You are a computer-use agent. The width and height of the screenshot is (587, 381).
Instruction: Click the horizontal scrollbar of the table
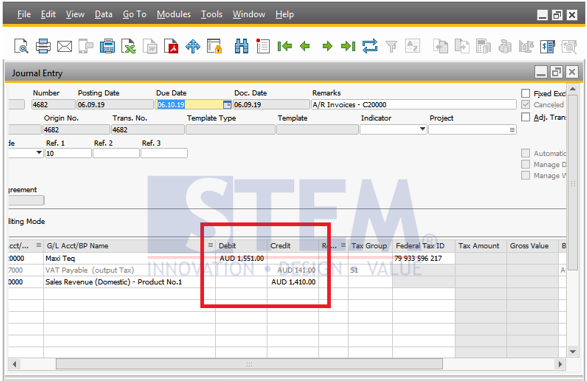pyautogui.click(x=249, y=364)
